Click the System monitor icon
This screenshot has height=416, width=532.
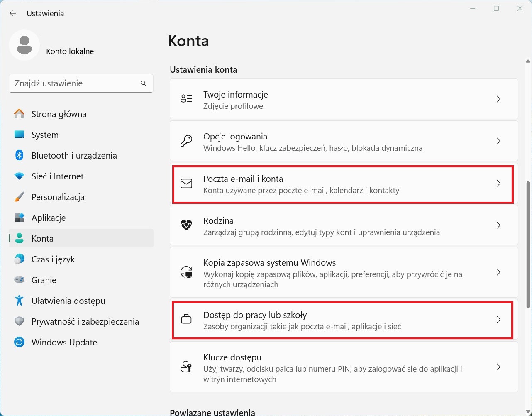coord(19,135)
